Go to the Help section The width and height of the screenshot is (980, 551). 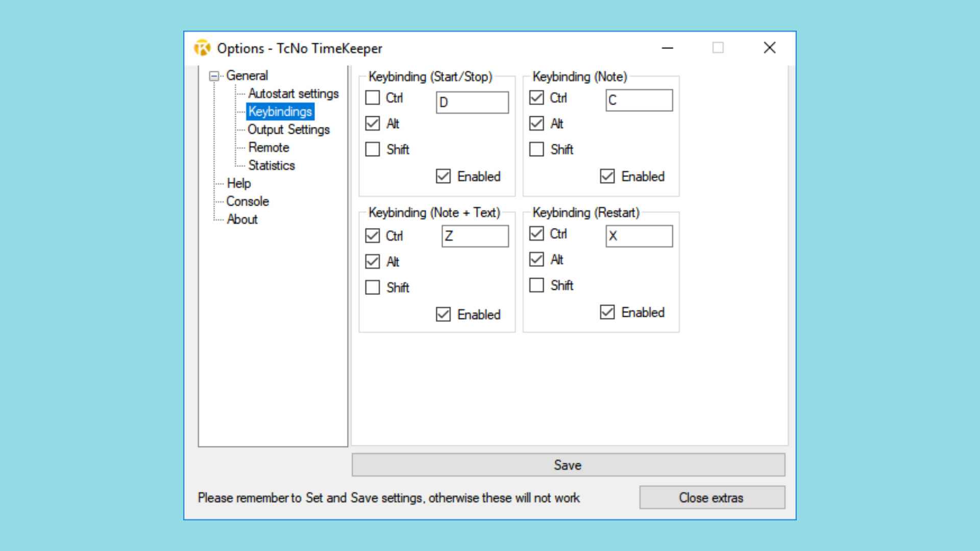(239, 183)
